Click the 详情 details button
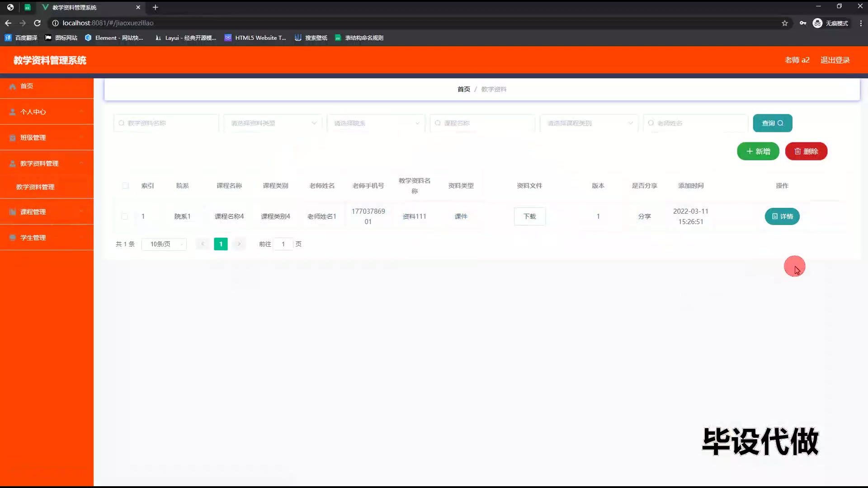The image size is (868, 488). (x=782, y=216)
